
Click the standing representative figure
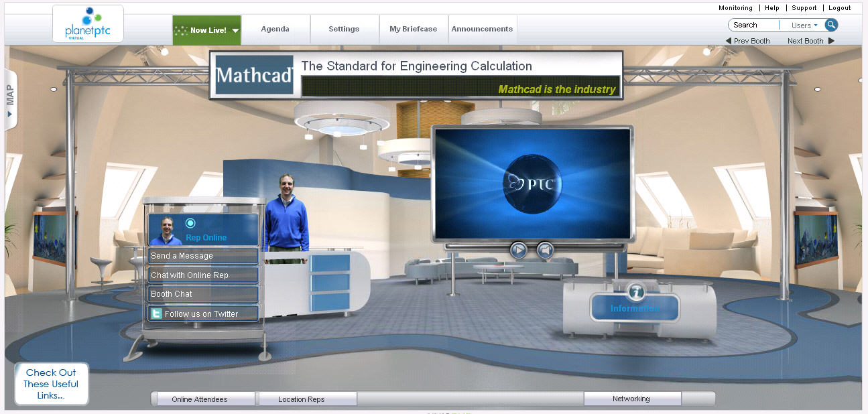pos(287,213)
